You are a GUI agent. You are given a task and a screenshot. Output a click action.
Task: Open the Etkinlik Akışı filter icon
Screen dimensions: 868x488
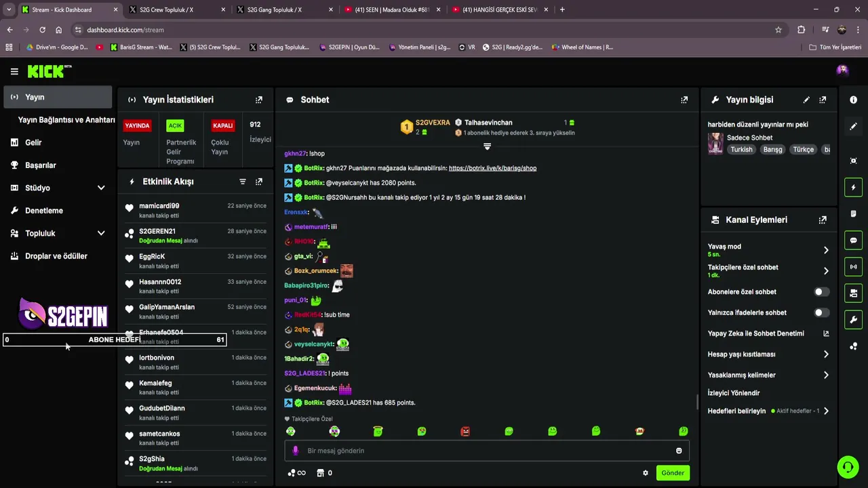click(x=243, y=182)
